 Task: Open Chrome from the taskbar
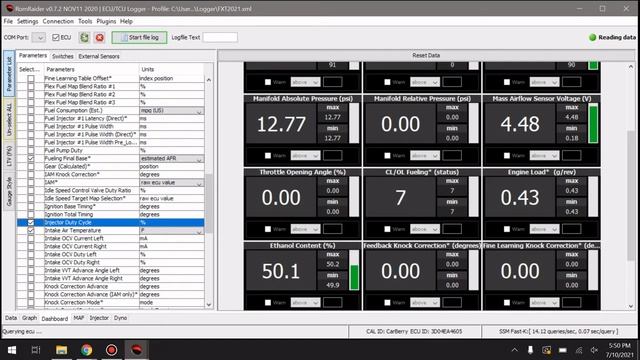coord(87,350)
